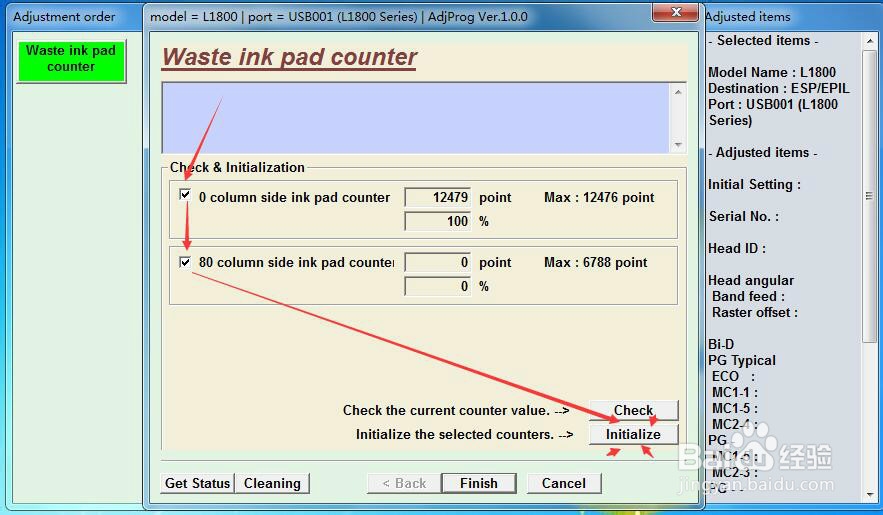
Task: Cancel the waste ink pad dialog
Action: 564,483
